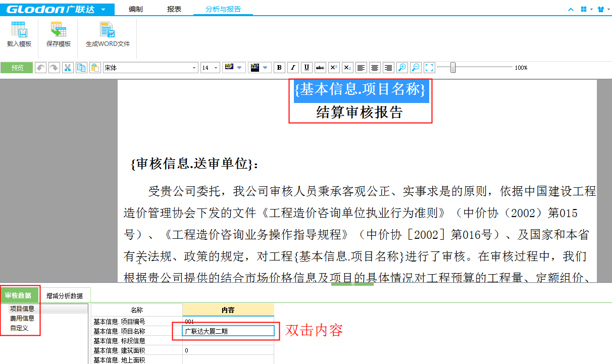Click the zoom in magnifier icon
Viewport: 612px width, 364px height.
(x=402, y=68)
